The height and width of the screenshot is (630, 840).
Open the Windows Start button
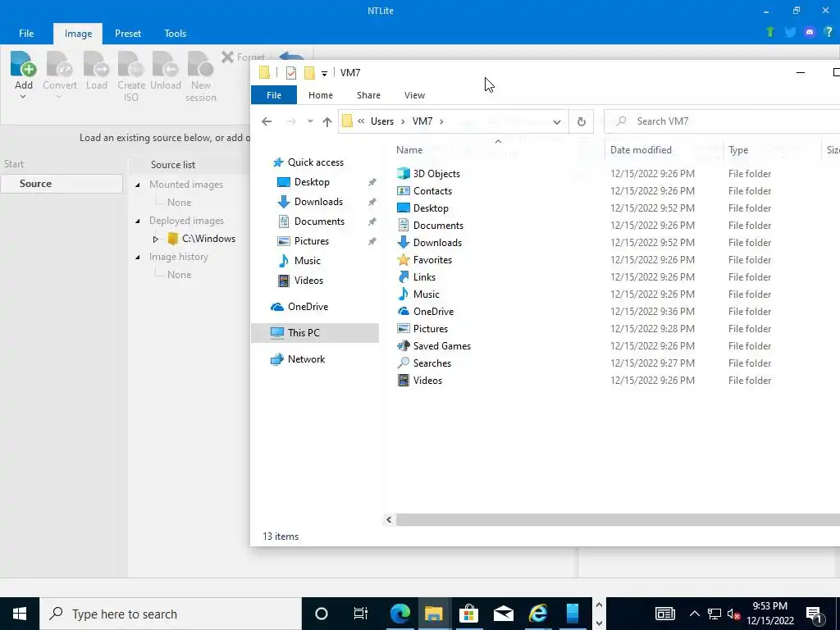[x=20, y=614]
